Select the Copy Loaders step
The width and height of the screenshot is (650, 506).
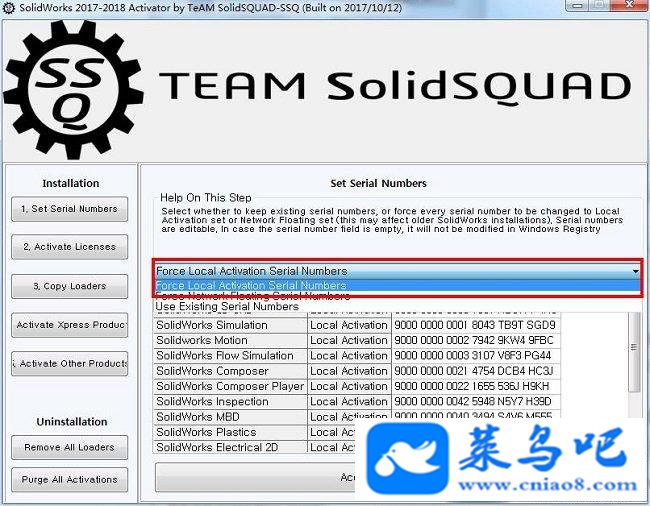pyautogui.click(x=69, y=286)
